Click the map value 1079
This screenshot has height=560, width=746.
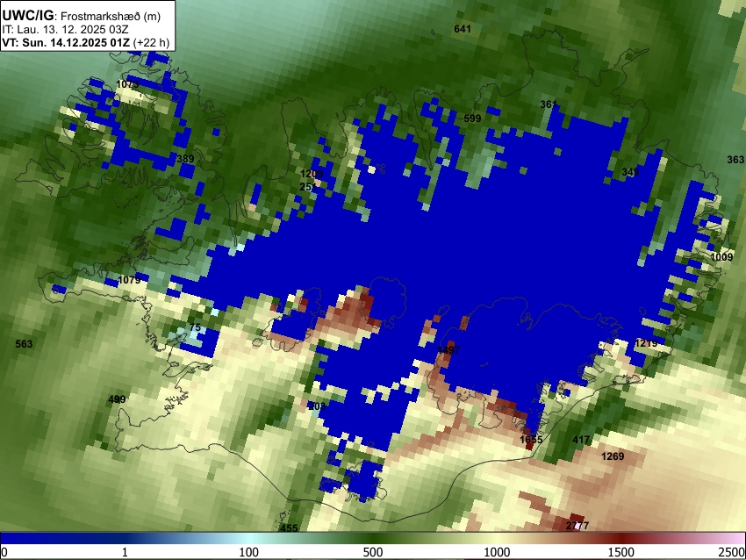tap(129, 280)
